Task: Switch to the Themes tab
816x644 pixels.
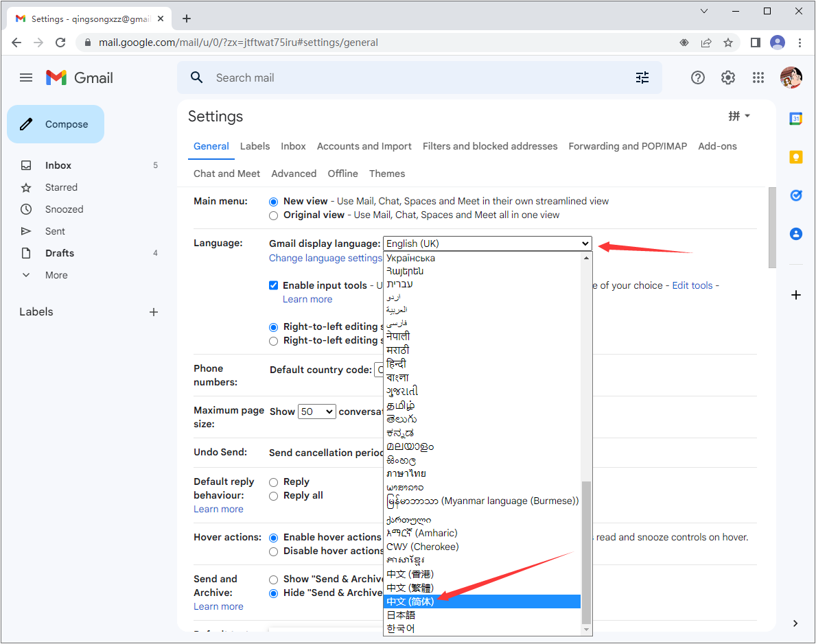Action: point(387,174)
